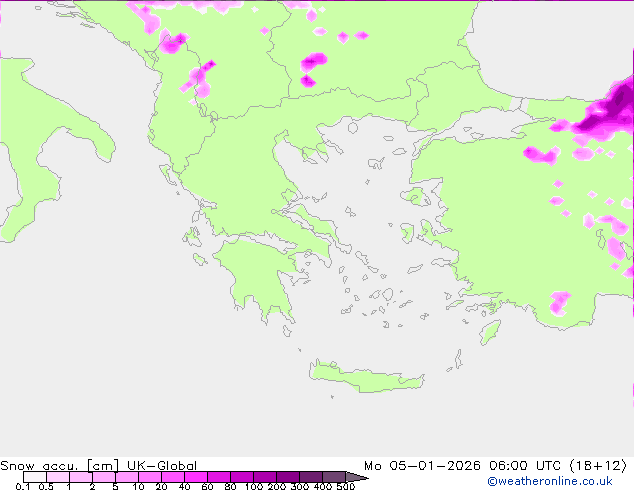Click the '[cm]' unit label
The image size is (634, 490).
coord(104,465)
